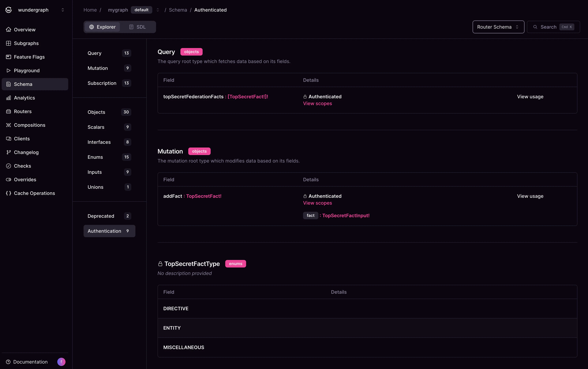
Task: Click the user avatar at bottom left
Action: pyautogui.click(x=61, y=362)
